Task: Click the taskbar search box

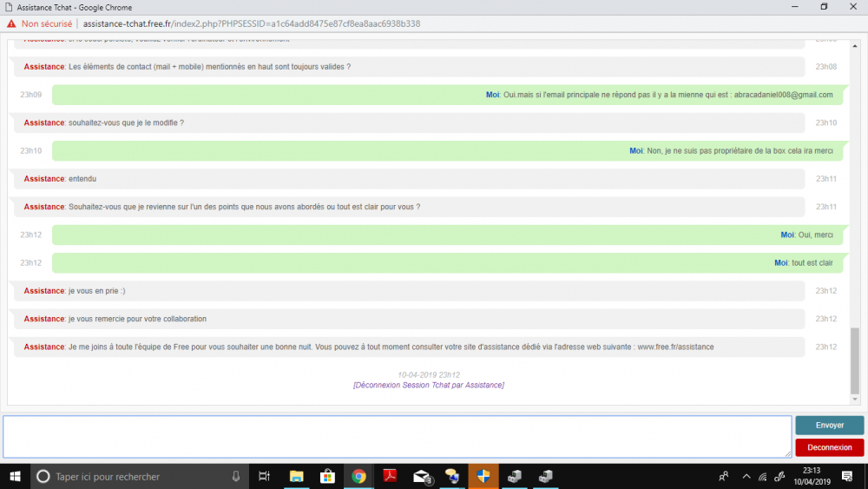Action: pyautogui.click(x=140, y=476)
